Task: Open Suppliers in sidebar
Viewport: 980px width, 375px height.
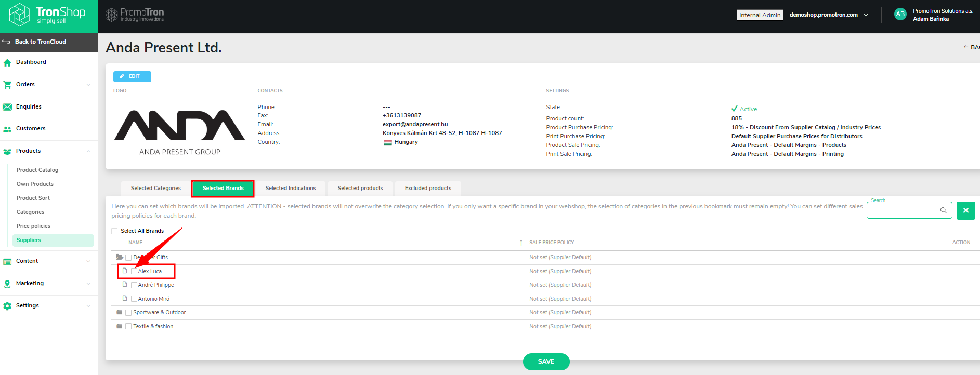Action: coord(53,240)
